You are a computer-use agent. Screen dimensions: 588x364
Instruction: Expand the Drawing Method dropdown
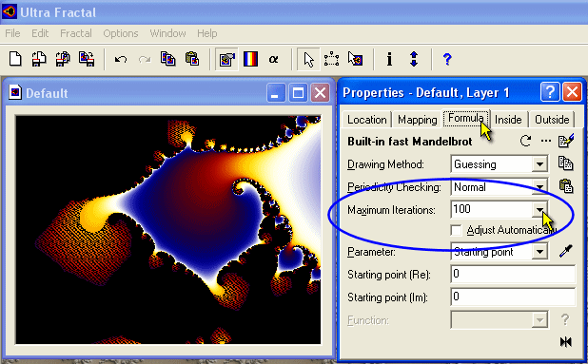[539, 164]
